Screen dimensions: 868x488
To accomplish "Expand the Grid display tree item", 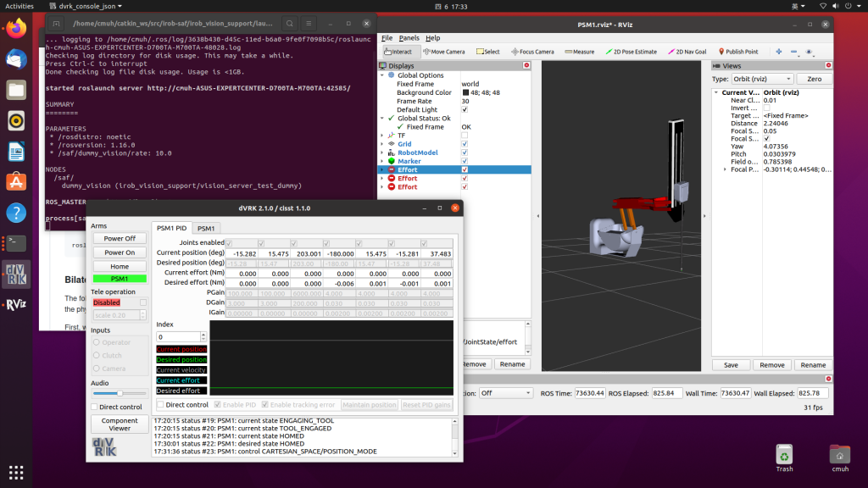I will [x=382, y=144].
